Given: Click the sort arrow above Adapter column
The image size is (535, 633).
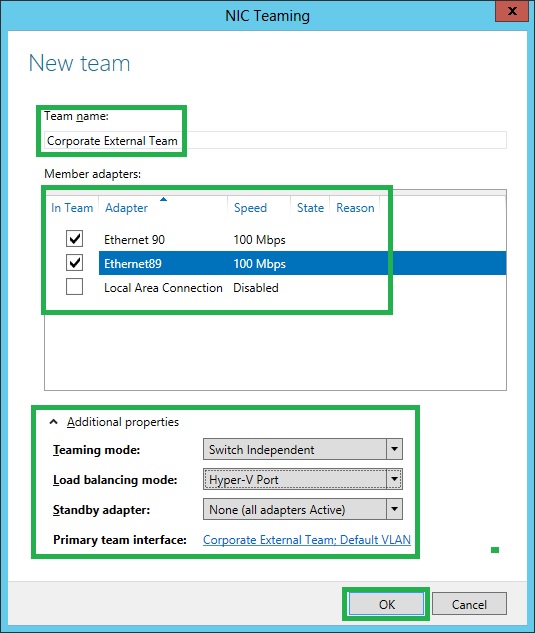Looking at the screenshot, I should pyautogui.click(x=163, y=199).
